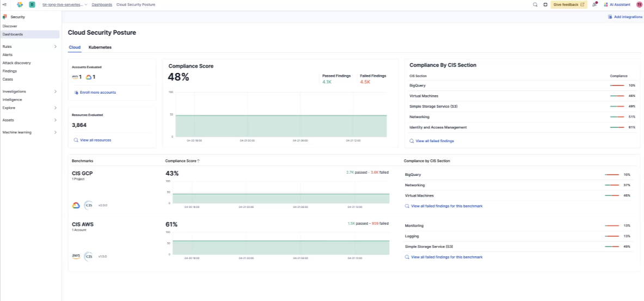Click the AWS logo under Accounts Evaluated

tap(76, 77)
